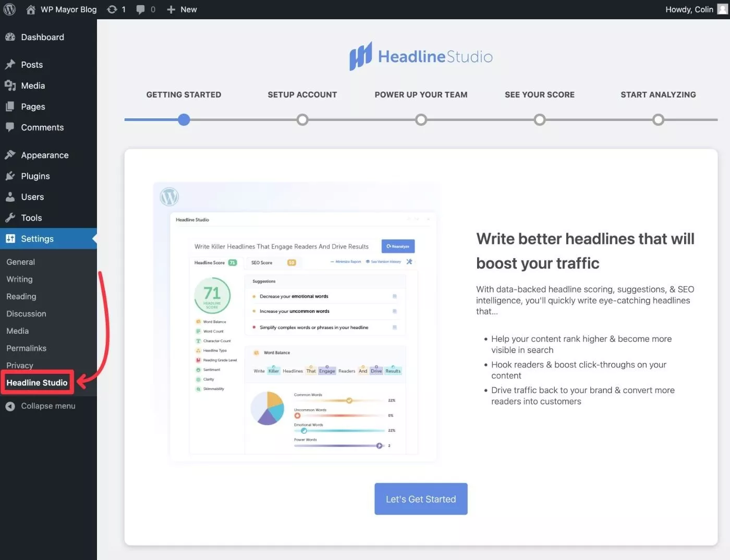Open Reading settings submenu
Viewport: 730px width, 560px height.
[21, 296]
